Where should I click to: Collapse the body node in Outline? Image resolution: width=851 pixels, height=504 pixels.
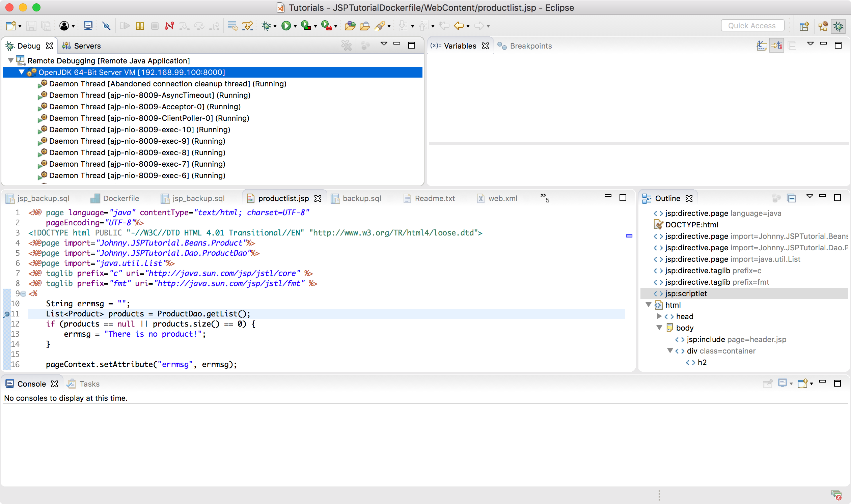coord(659,328)
